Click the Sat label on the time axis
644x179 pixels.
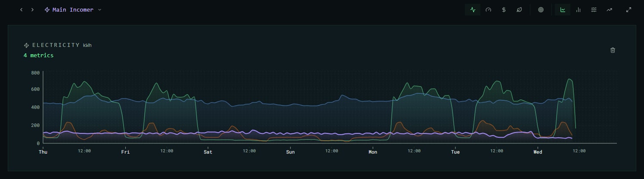pyautogui.click(x=208, y=152)
